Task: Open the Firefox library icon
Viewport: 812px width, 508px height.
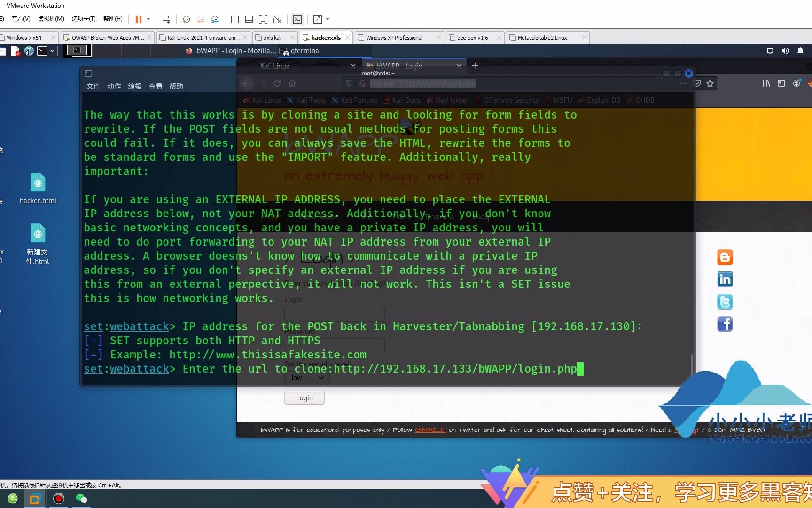Action: tap(766, 83)
